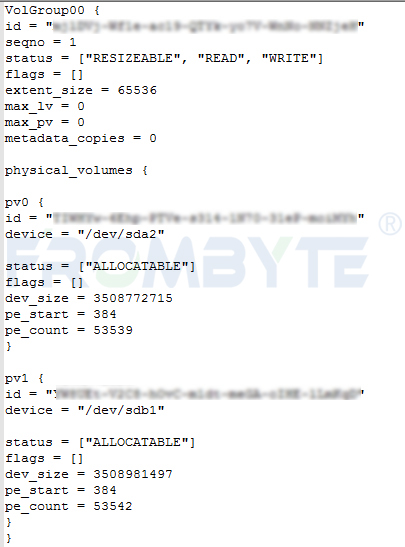Click pv1 dev_size value 3508981497
The width and height of the screenshot is (405, 547).
click(133, 474)
